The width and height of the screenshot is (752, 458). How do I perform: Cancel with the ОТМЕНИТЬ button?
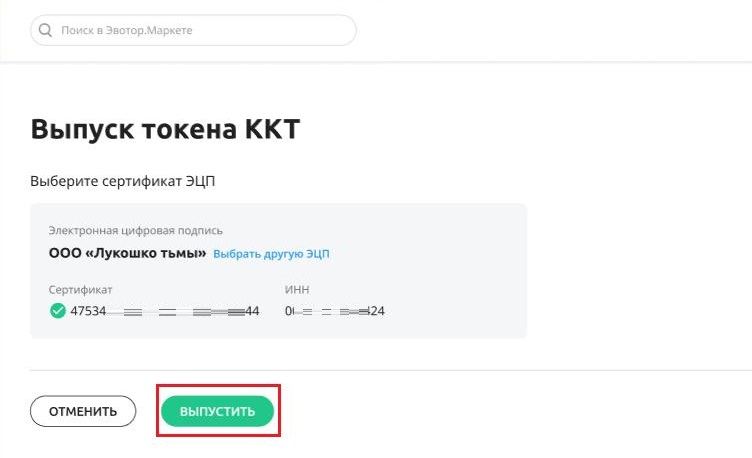tap(83, 411)
